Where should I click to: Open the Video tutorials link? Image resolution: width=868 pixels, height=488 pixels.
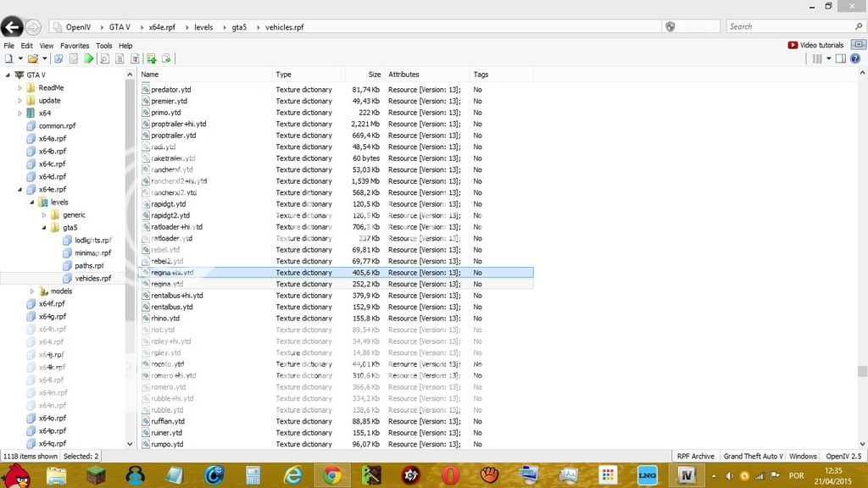(816, 46)
